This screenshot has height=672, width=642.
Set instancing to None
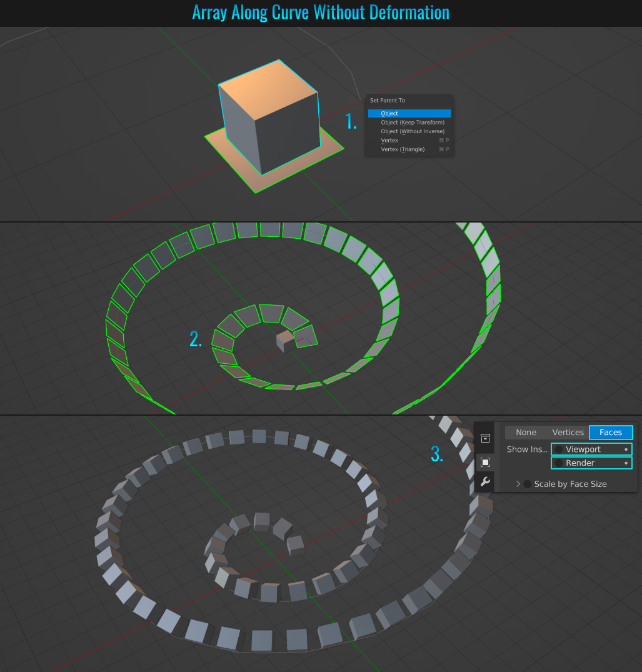click(526, 433)
